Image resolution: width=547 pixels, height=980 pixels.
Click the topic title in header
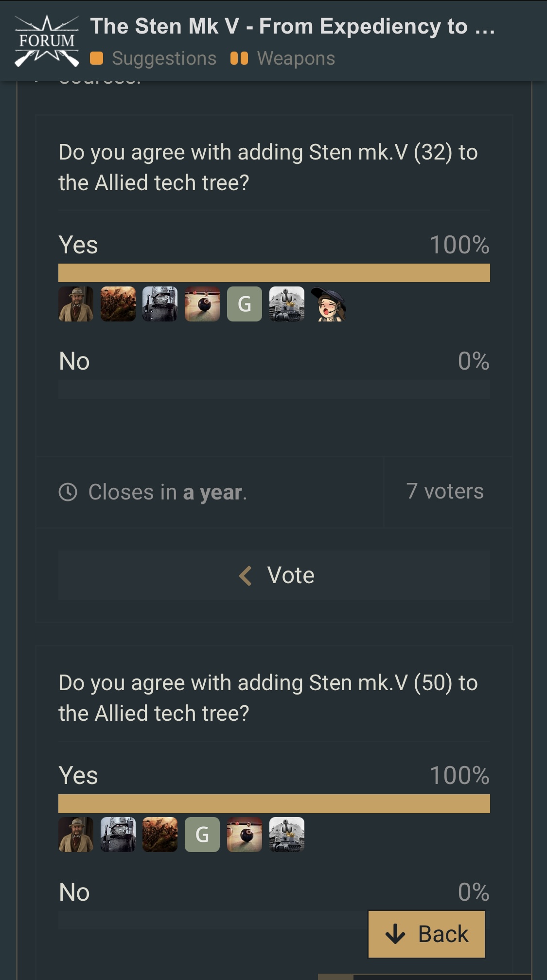click(293, 26)
